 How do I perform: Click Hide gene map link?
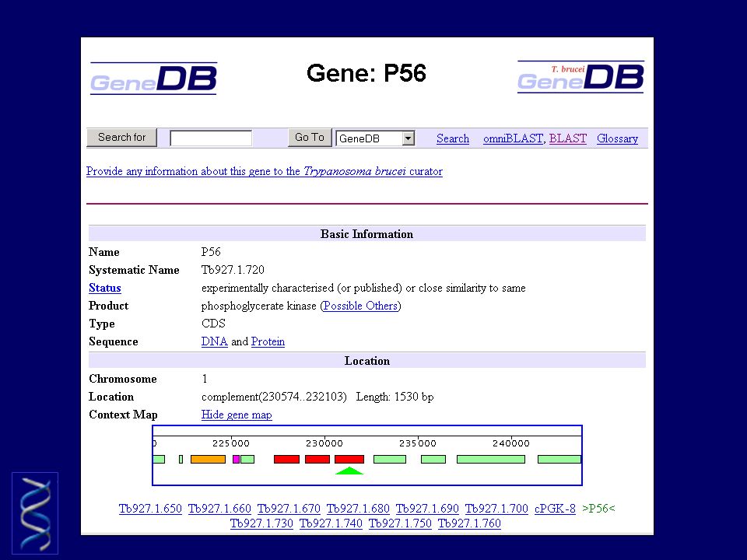(x=237, y=415)
